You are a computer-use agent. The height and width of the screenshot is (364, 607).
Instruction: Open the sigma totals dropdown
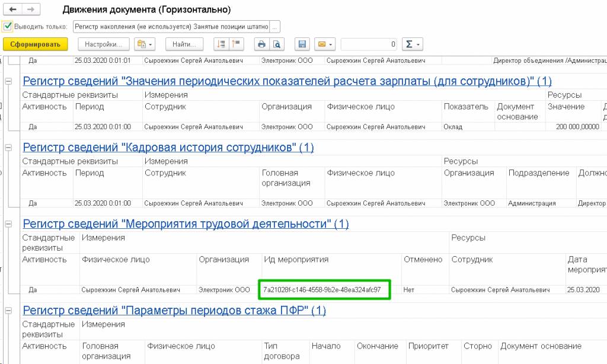(x=413, y=44)
